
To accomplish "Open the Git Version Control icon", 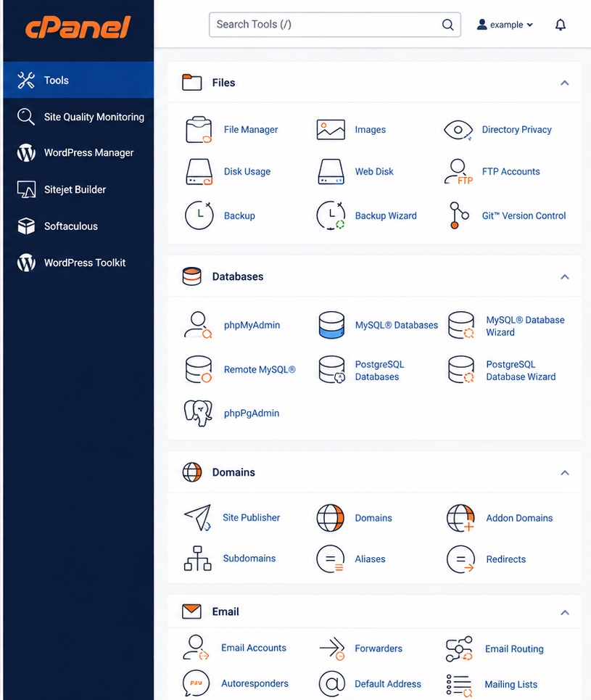I will pyautogui.click(x=459, y=215).
